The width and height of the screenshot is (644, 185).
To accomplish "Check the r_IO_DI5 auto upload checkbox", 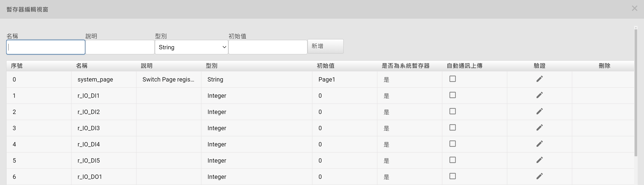I will [452, 160].
